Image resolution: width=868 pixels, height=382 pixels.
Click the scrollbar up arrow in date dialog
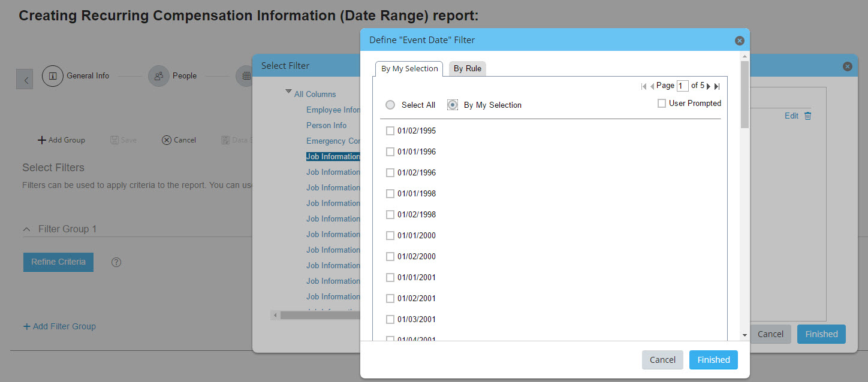pyautogui.click(x=745, y=56)
